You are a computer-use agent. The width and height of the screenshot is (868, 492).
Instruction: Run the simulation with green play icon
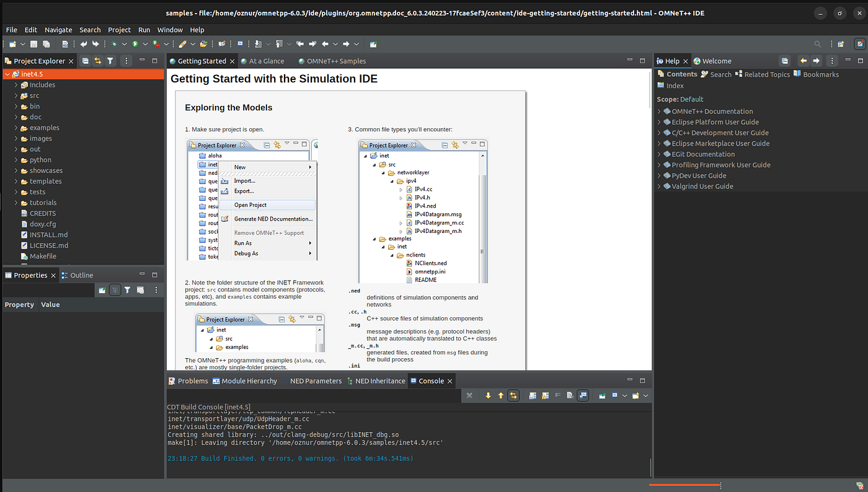click(x=135, y=44)
